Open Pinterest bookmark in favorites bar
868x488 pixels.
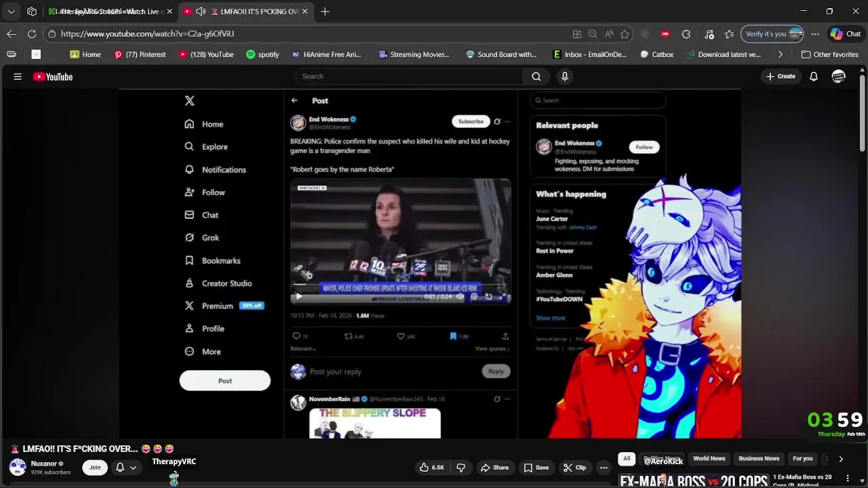click(140, 54)
